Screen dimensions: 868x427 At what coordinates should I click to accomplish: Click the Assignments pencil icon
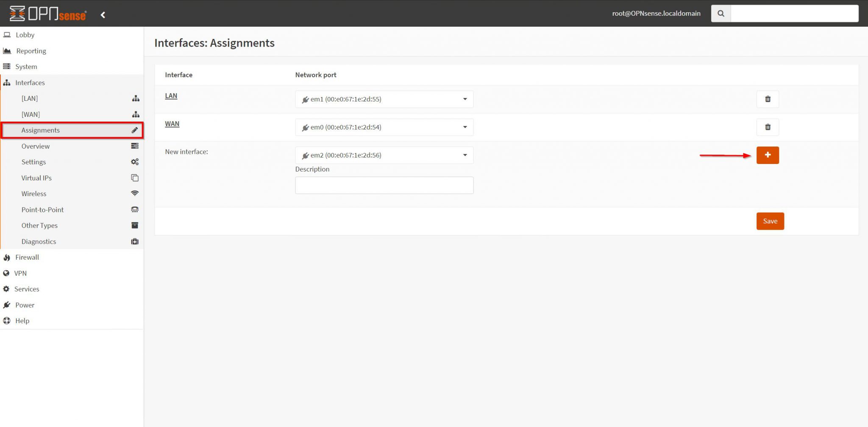pos(135,130)
